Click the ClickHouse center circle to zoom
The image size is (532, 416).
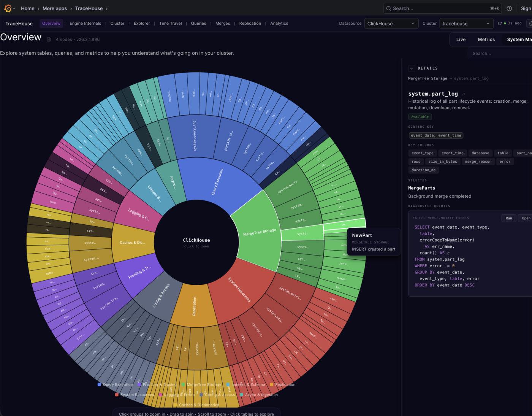196,242
